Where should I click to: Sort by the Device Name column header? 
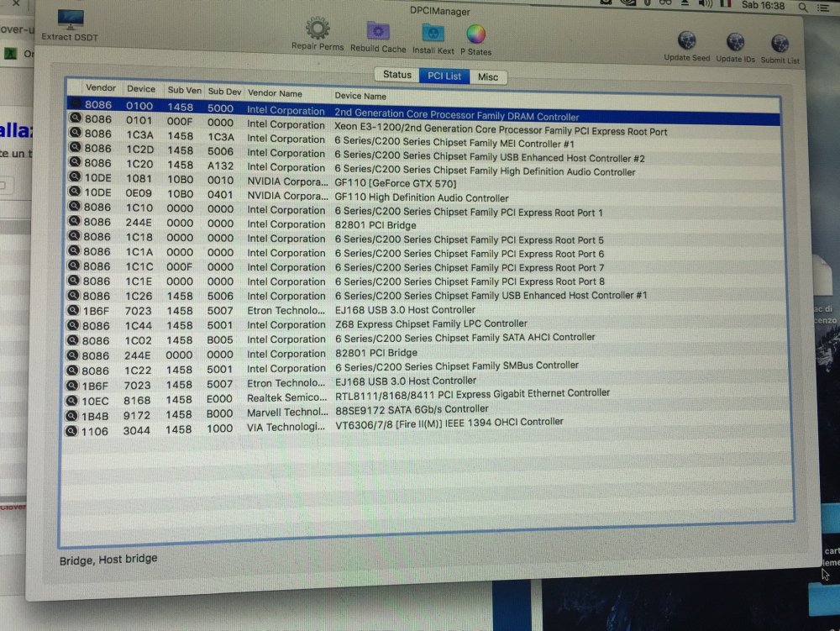tap(360, 96)
